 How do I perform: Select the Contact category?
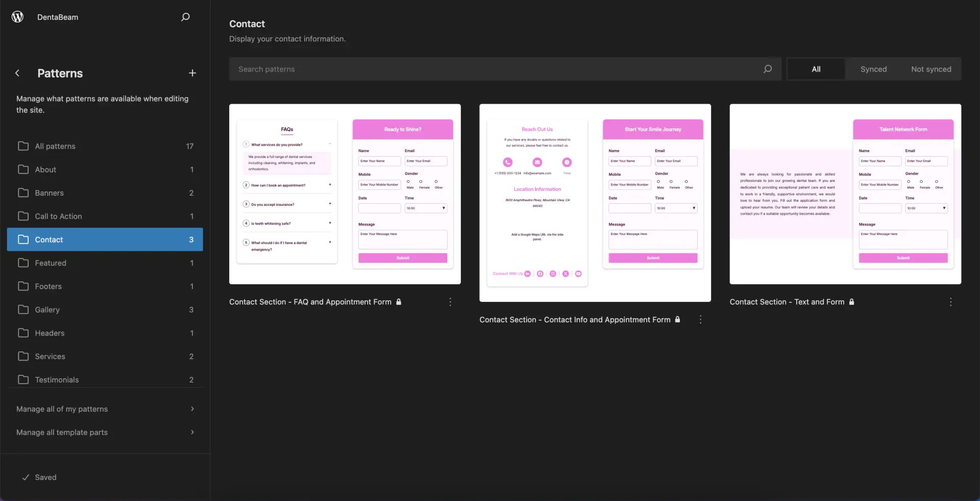coord(105,240)
